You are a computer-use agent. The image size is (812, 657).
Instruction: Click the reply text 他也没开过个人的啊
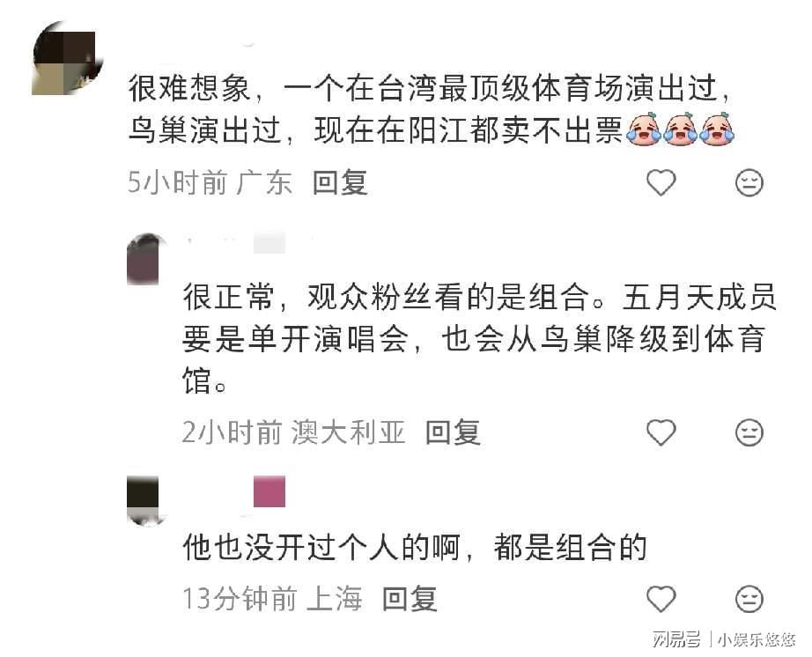coord(321,547)
